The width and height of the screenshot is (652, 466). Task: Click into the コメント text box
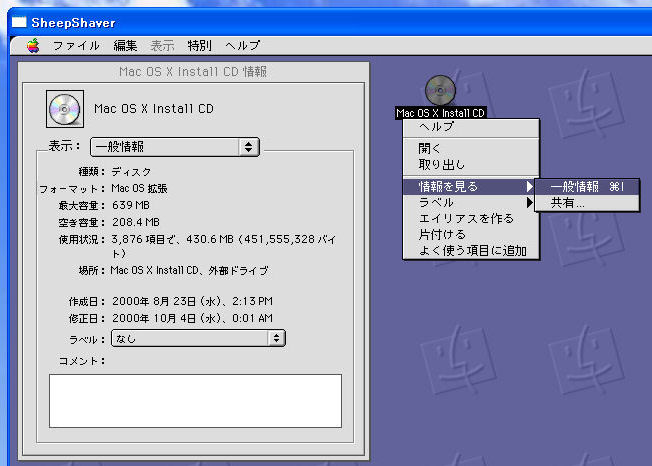click(195, 401)
